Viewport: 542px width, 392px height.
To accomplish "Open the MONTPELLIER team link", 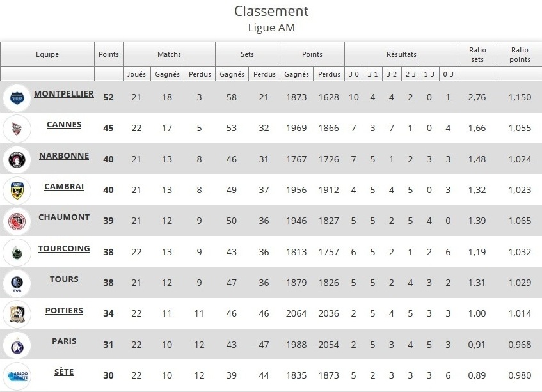I will point(64,93).
